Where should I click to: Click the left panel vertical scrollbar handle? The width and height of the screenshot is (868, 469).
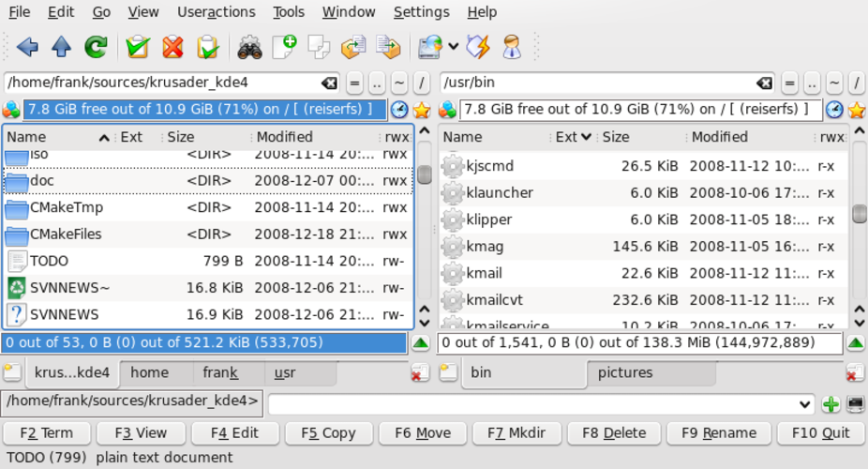click(x=425, y=174)
